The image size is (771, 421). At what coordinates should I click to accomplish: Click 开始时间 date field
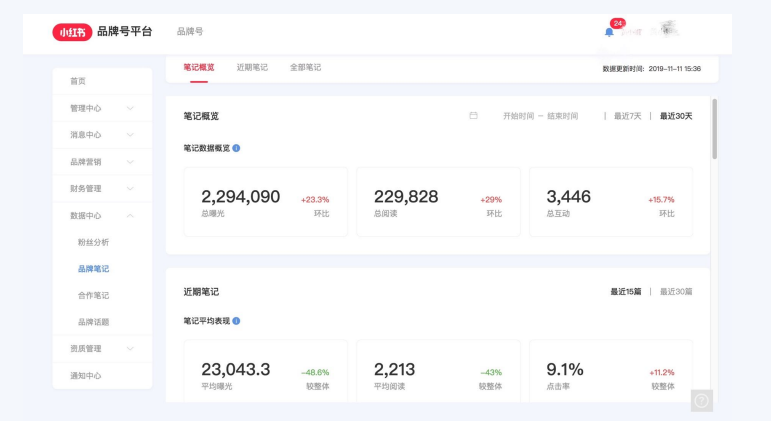[x=518, y=116]
